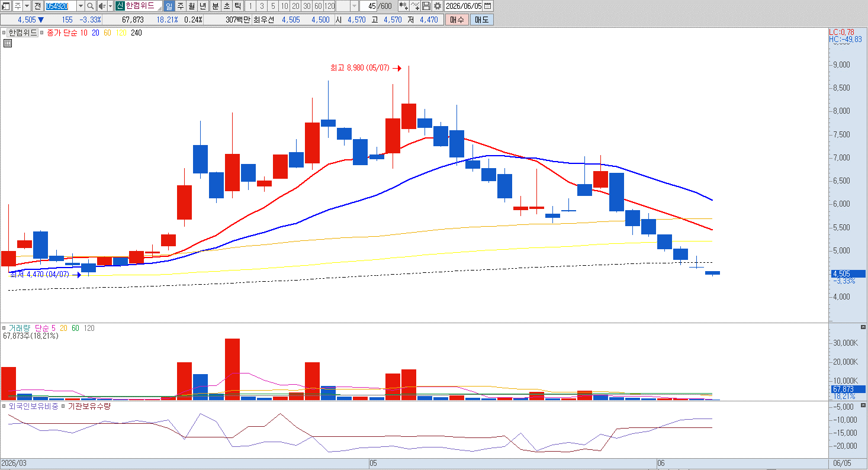Open the calendar date picker icon

pos(487,6)
